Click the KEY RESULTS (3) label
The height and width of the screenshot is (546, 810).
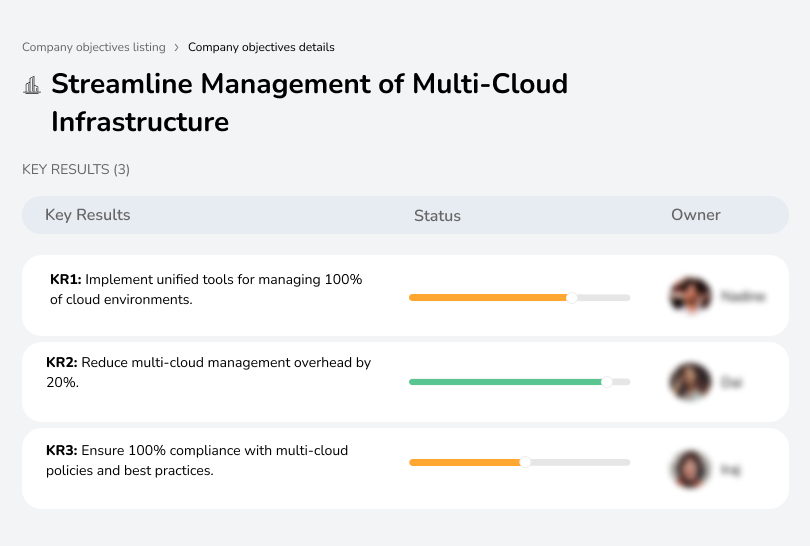[76, 169]
